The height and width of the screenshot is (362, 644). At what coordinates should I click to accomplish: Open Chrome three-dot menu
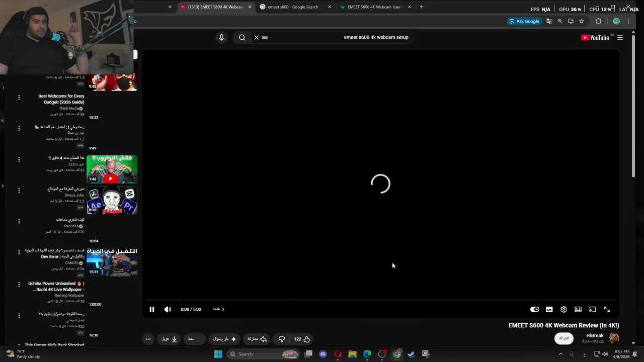(628, 21)
